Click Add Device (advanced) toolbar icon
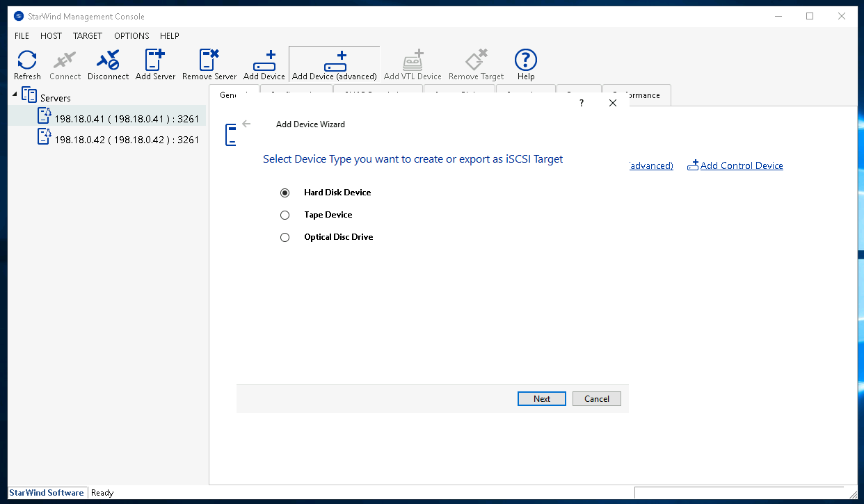This screenshot has width=864, height=504. (x=334, y=61)
